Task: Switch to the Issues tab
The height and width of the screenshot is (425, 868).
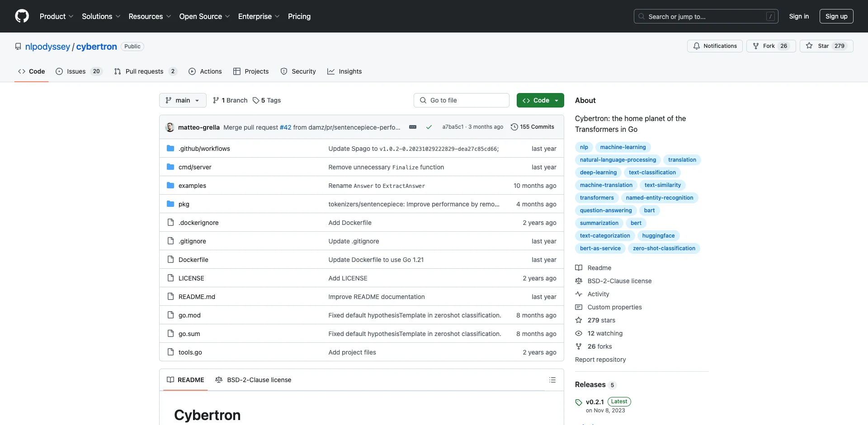Action: coord(79,71)
